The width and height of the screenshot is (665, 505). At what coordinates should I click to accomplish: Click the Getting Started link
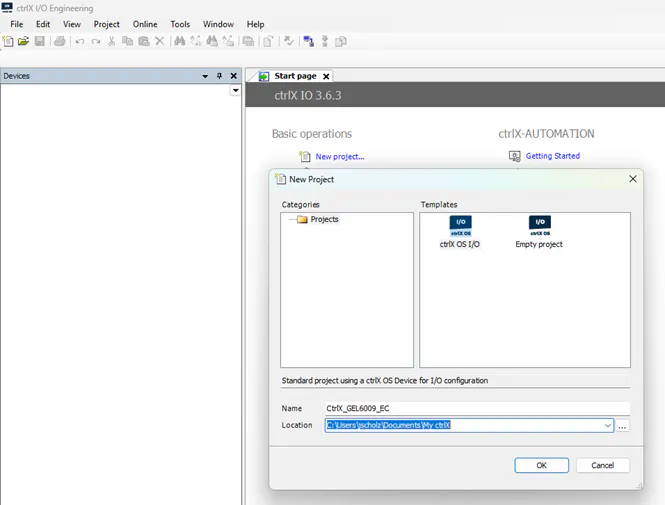[552, 156]
